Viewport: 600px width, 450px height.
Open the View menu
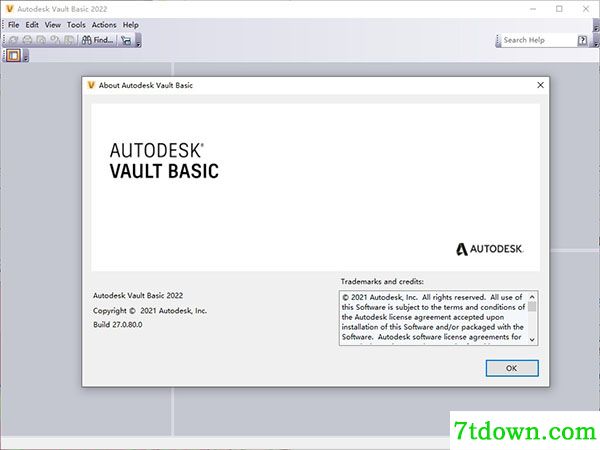click(x=52, y=25)
